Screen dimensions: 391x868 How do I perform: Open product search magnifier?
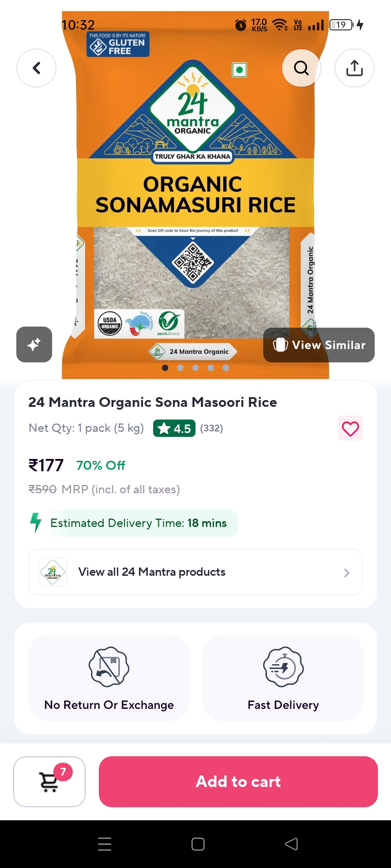pyautogui.click(x=301, y=68)
